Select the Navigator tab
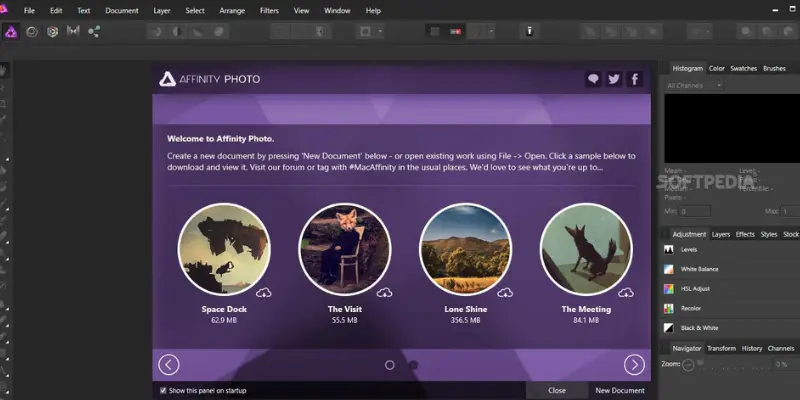This screenshot has width=800, height=400. click(x=686, y=348)
